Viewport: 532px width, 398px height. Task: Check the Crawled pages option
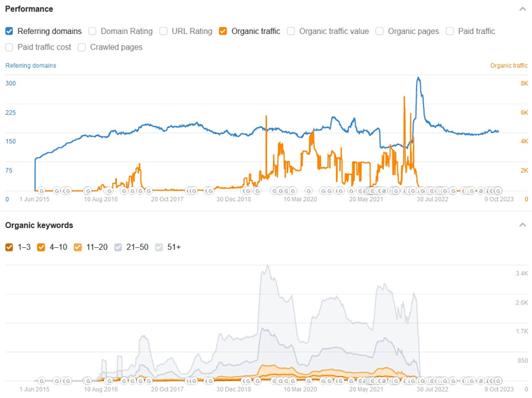(82, 47)
